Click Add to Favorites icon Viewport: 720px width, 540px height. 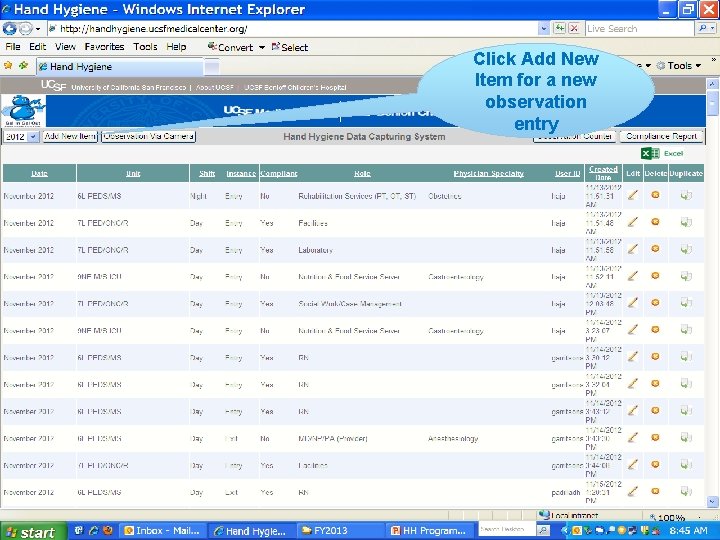pos(23,66)
